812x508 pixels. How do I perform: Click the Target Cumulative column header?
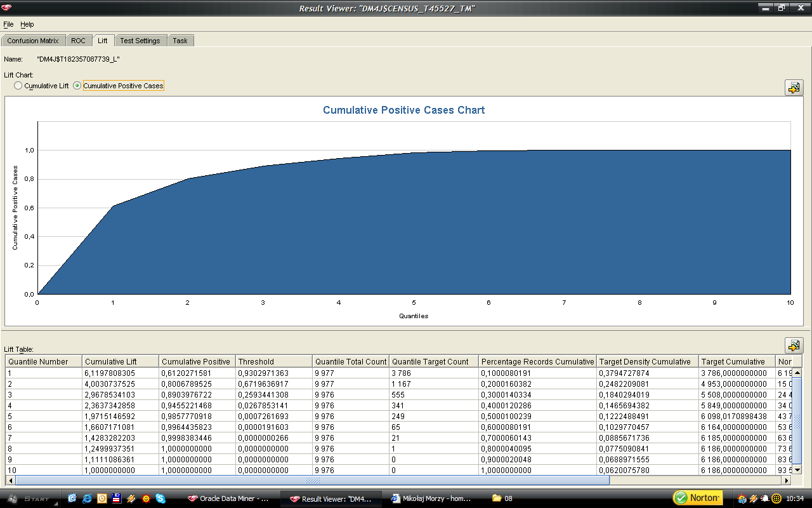tap(737, 362)
